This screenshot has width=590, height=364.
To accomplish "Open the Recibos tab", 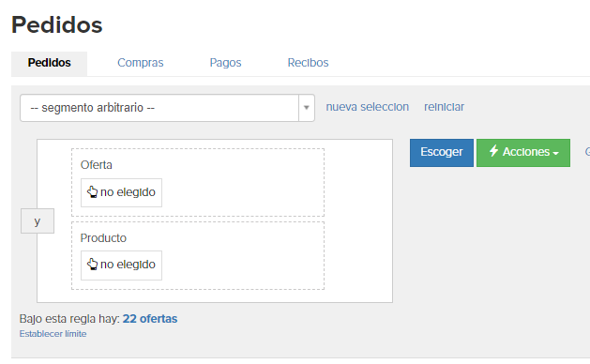I will click(308, 63).
